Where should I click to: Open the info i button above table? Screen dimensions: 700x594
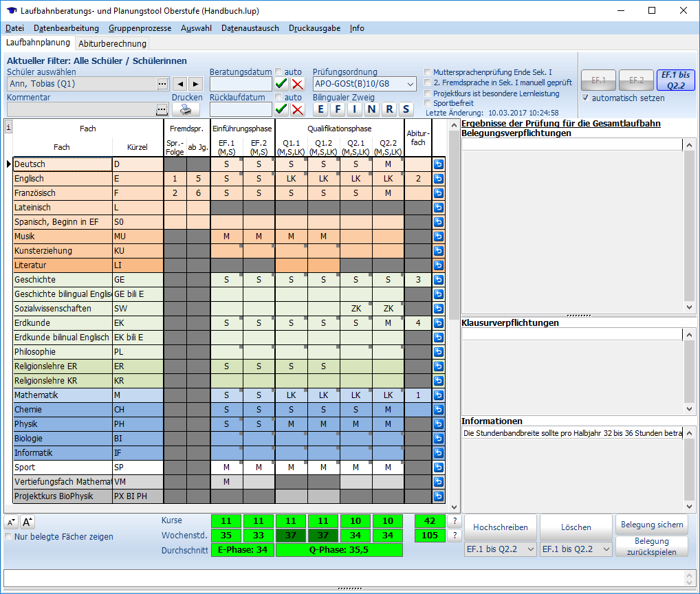8,127
